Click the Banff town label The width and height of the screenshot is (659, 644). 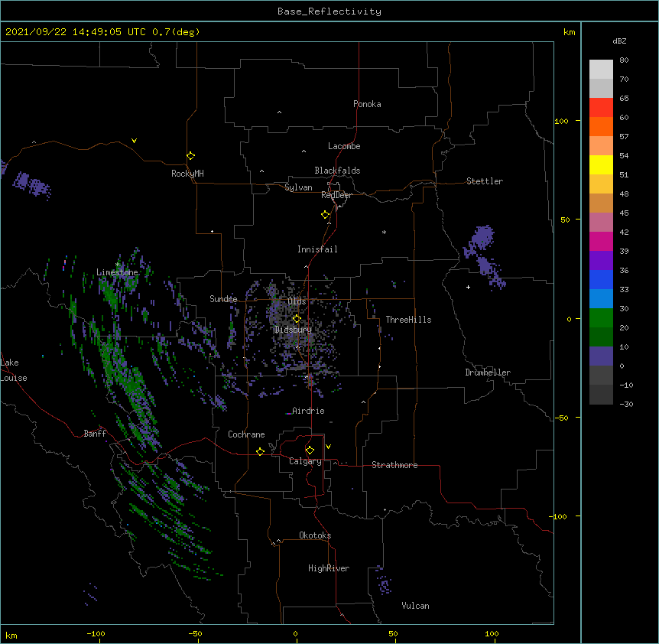(95, 434)
